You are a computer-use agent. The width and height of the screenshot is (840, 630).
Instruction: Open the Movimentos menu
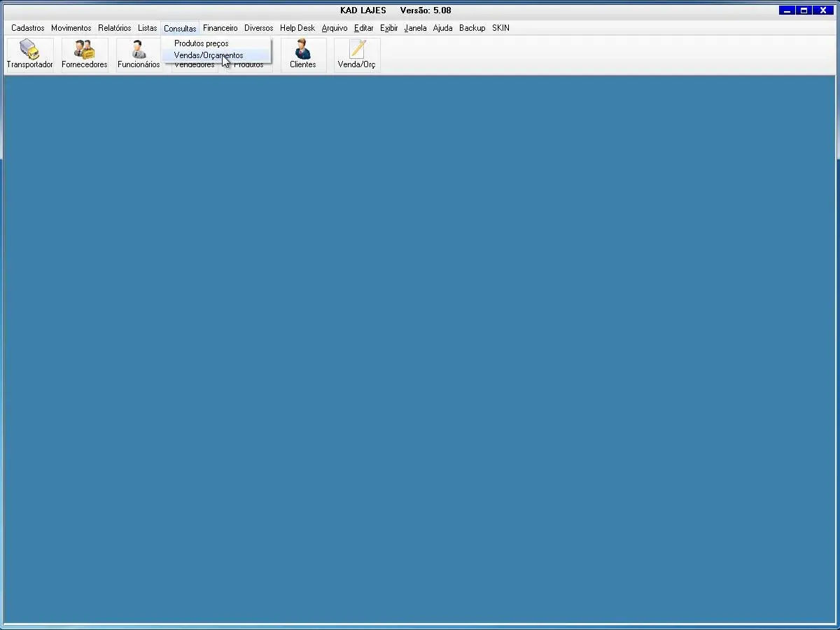[x=71, y=28]
